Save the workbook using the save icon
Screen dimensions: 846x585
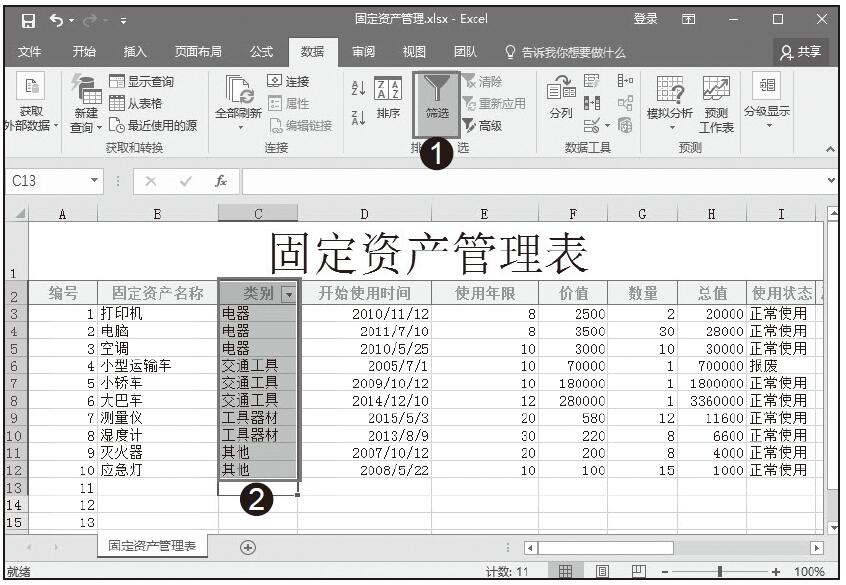coord(30,19)
